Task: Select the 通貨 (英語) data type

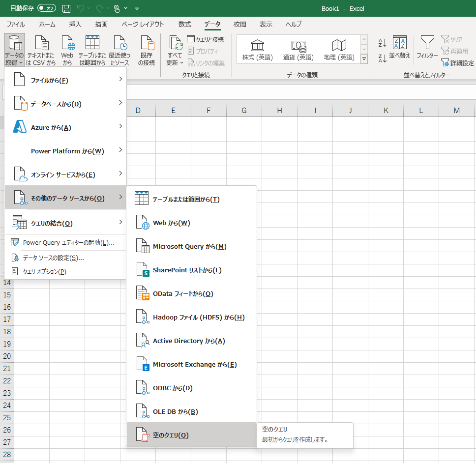Action: pyautogui.click(x=298, y=50)
